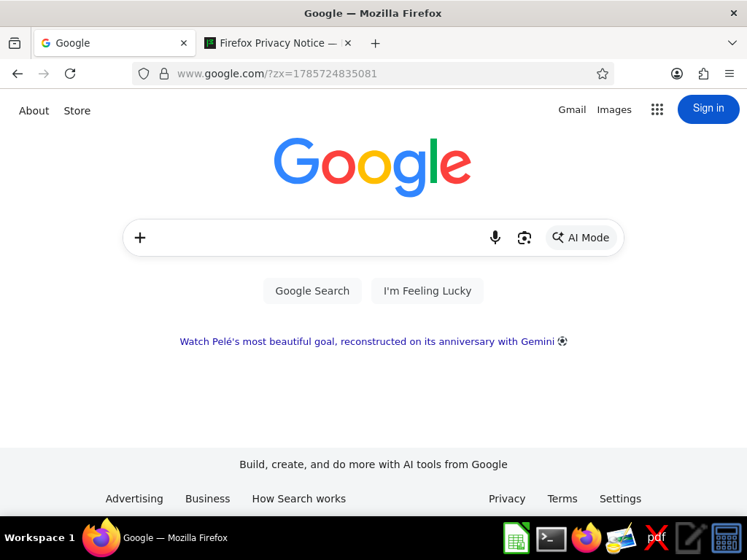View site security padlock info
The image size is (747, 560).
(164, 74)
